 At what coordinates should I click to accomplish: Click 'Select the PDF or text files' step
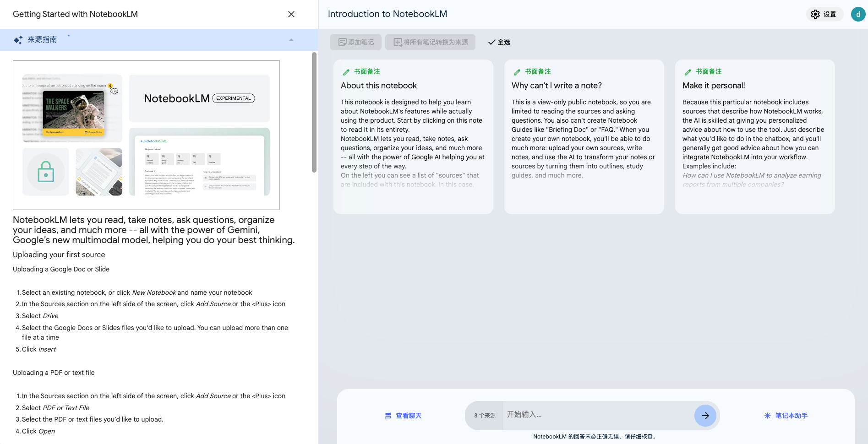93,419
